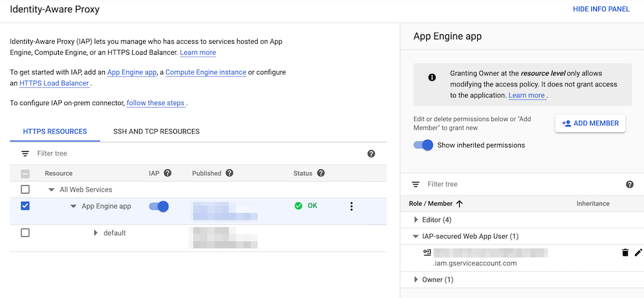Click the App Engine app panel heading
Image resolution: width=644 pixels, height=298 pixels.
(448, 36)
